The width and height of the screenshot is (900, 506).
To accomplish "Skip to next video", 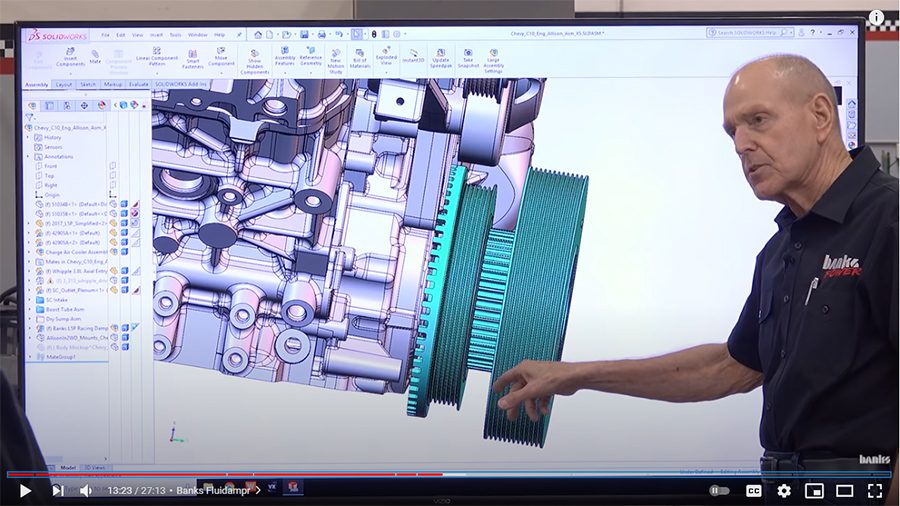I will click(x=57, y=491).
